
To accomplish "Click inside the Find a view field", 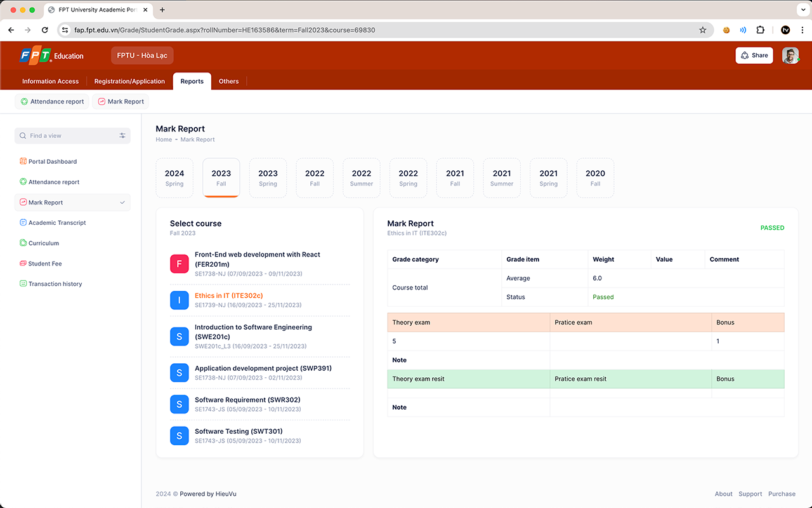I will click(x=72, y=136).
